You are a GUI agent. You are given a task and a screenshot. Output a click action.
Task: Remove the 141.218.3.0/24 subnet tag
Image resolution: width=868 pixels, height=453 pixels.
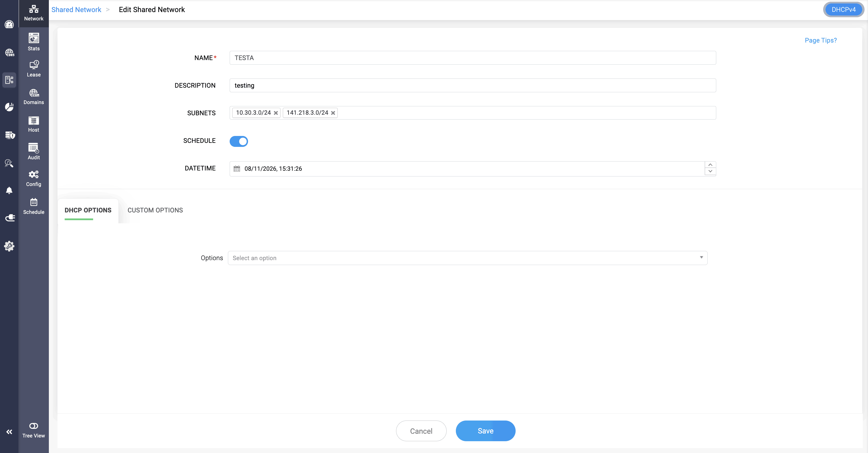[x=333, y=113]
